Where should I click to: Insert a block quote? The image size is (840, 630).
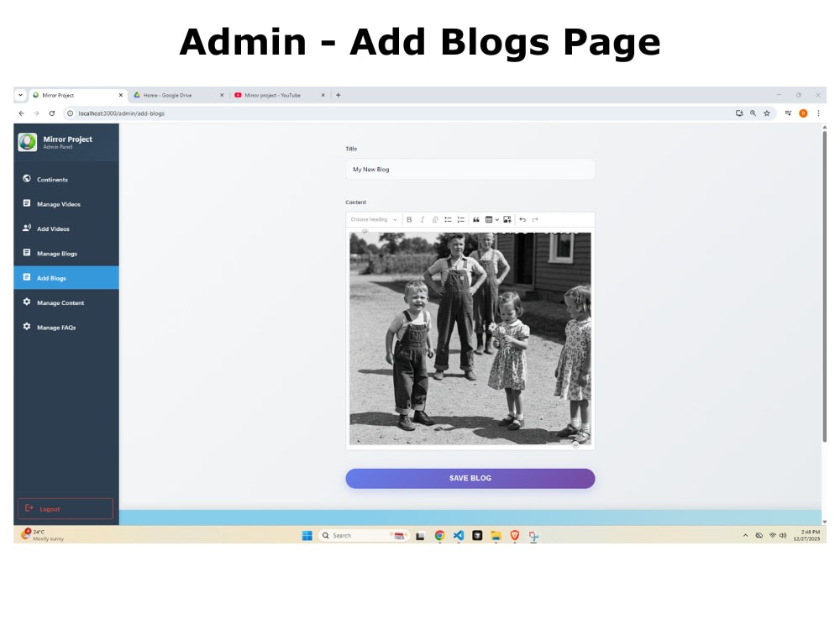pos(475,219)
